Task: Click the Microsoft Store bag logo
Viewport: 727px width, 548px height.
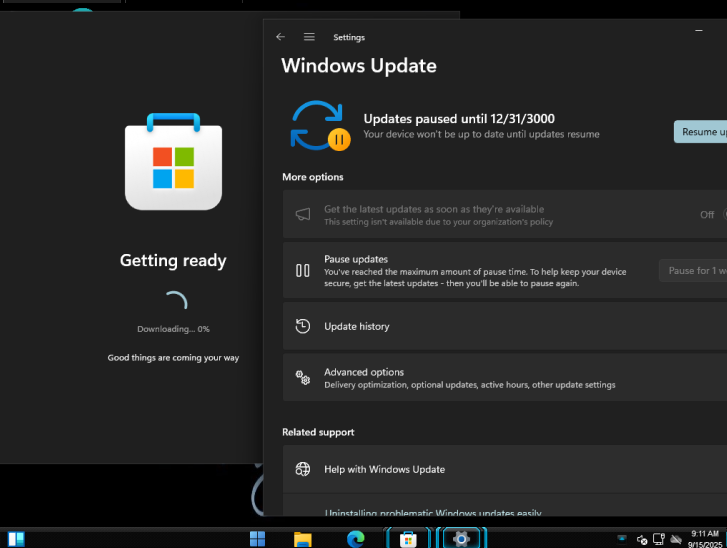Action: pyautogui.click(x=173, y=161)
